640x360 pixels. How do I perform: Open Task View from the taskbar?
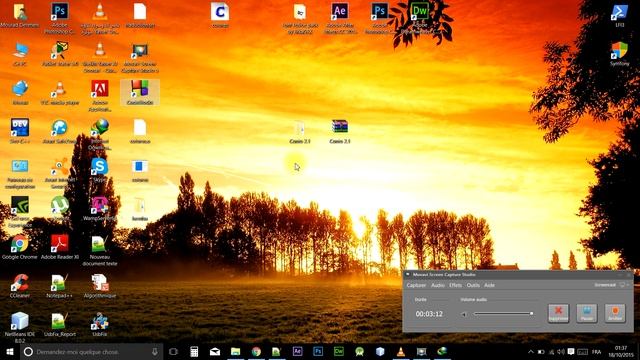173,351
